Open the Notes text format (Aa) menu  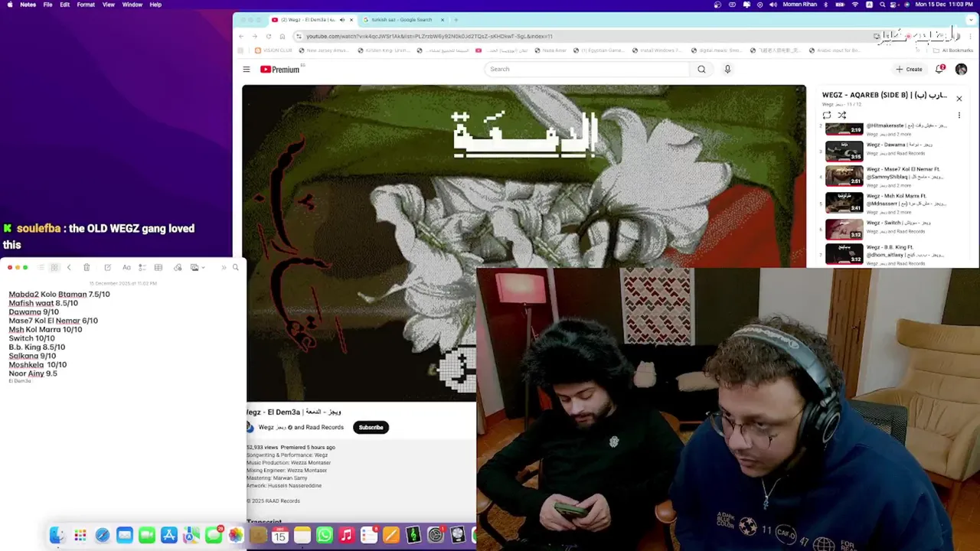point(126,268)
